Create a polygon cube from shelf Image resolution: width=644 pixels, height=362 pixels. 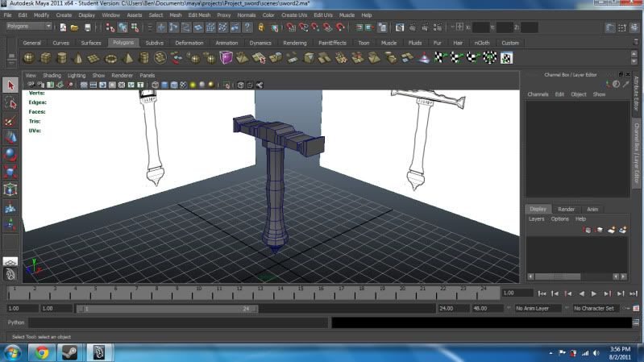[45, 58]
